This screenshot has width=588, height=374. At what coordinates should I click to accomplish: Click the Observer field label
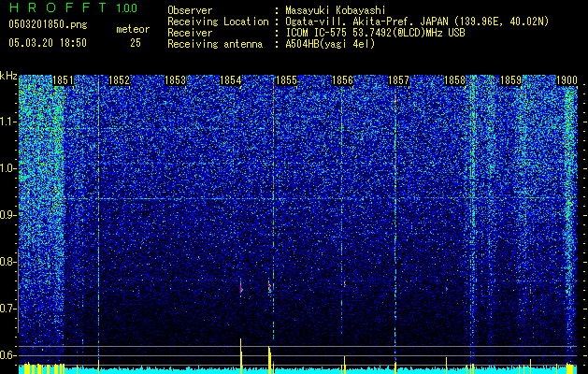click(190, 10)
